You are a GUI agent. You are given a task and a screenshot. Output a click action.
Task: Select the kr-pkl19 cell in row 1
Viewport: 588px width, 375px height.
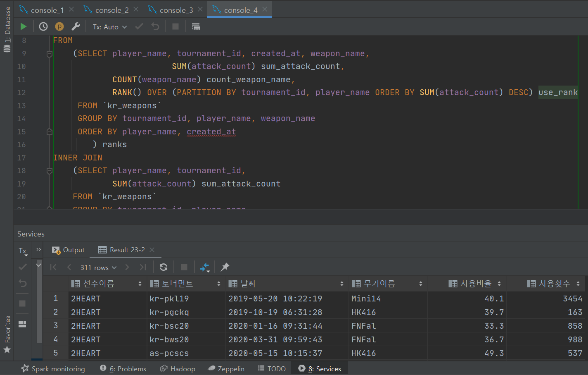pos(186,299)
